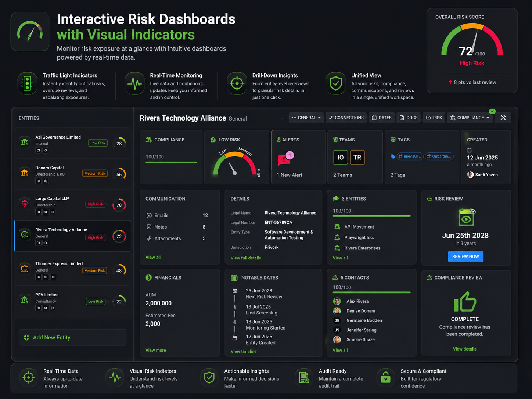Select the DATES tab
This screenshot has height=399, width=532.
pyautogui.click(x=381, y=118)
